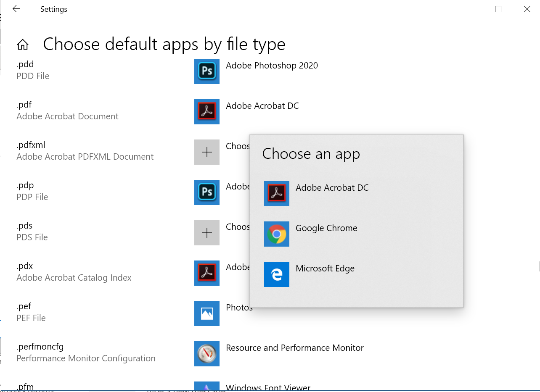This screenshot has width=540, height=392.
Task: Click Resource and Performance Monitor icon
Action: [207, 354]
